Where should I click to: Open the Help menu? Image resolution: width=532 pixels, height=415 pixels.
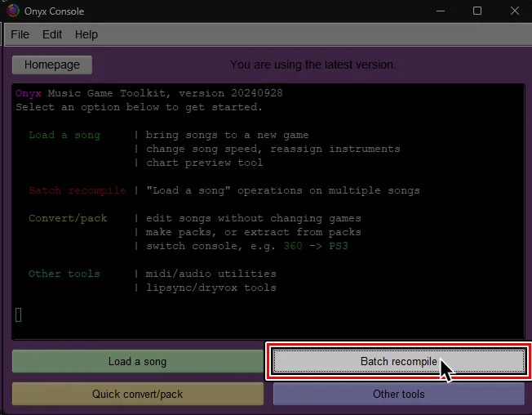pos(86,34)
